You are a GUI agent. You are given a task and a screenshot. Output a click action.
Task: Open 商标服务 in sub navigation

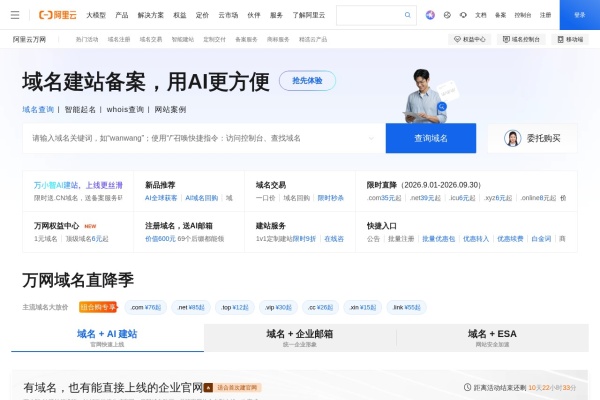pyautogui.click(x=278, y=39)
